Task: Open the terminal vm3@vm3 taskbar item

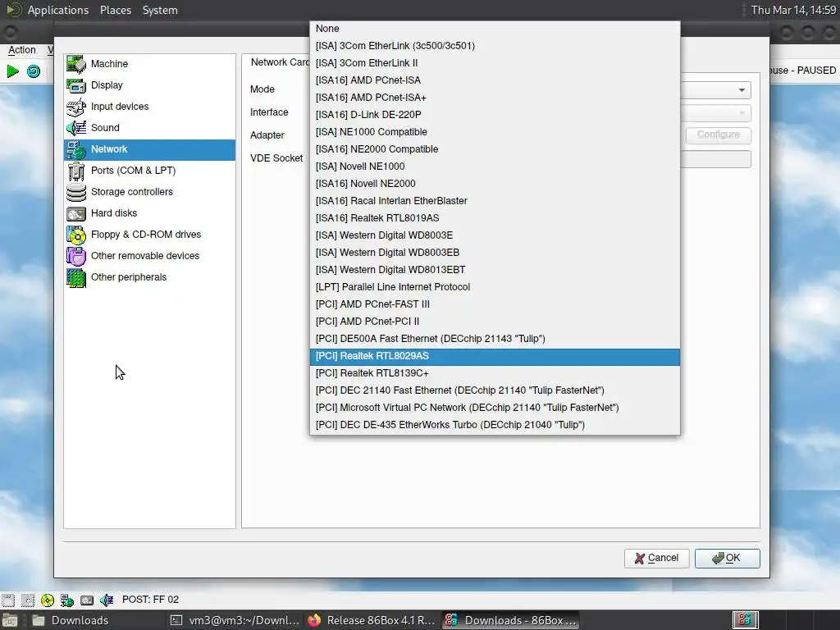Action: 235,620
